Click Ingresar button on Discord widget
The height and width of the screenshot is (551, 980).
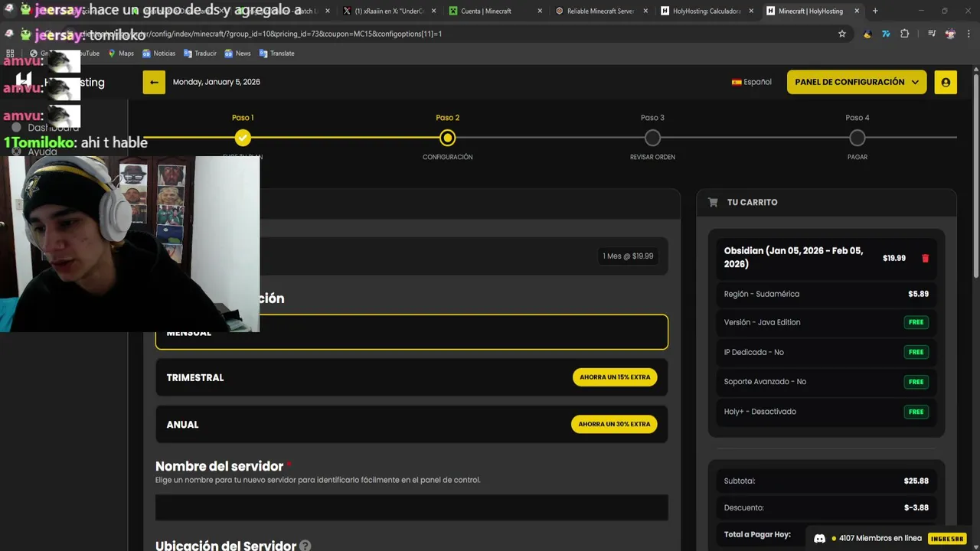[x=946, y=538]
